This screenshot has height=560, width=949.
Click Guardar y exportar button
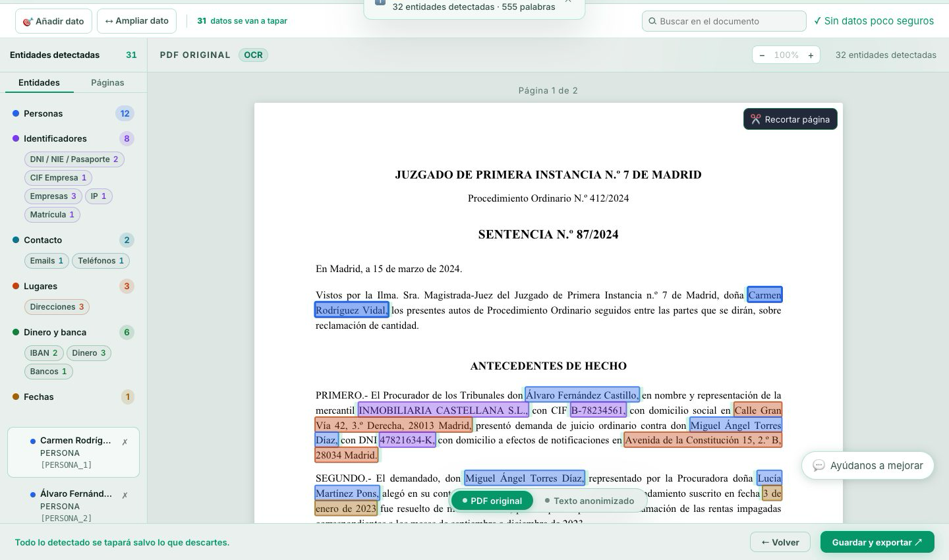point(877,542)
